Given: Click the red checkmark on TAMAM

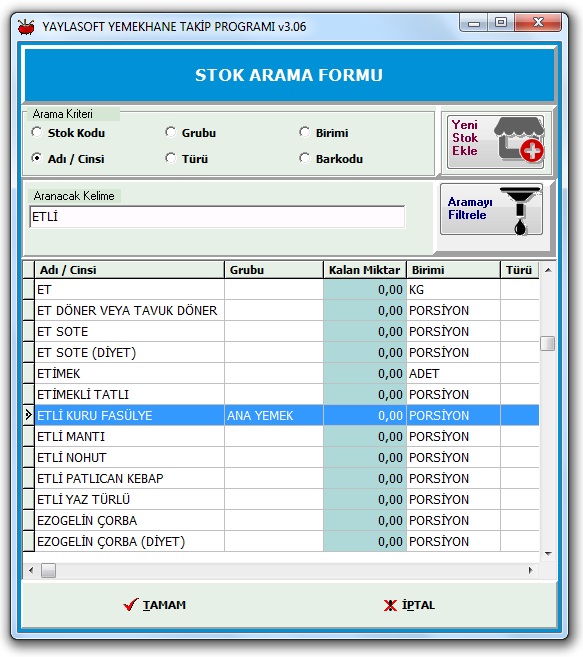Looking at the screenshot, I should tap(131, 605).
